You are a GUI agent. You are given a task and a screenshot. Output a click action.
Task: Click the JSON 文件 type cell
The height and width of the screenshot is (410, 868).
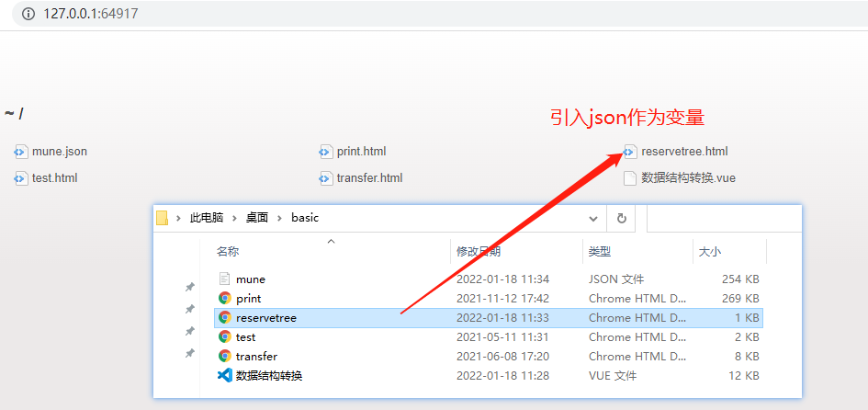[616, 279]
